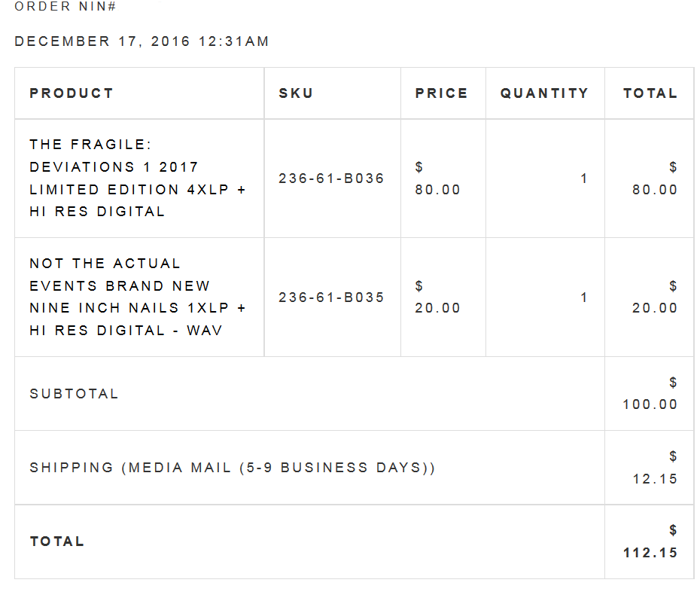Click the Shipping Media Mail label
This screenshot has width=700, height=598.
click(232, 468)
